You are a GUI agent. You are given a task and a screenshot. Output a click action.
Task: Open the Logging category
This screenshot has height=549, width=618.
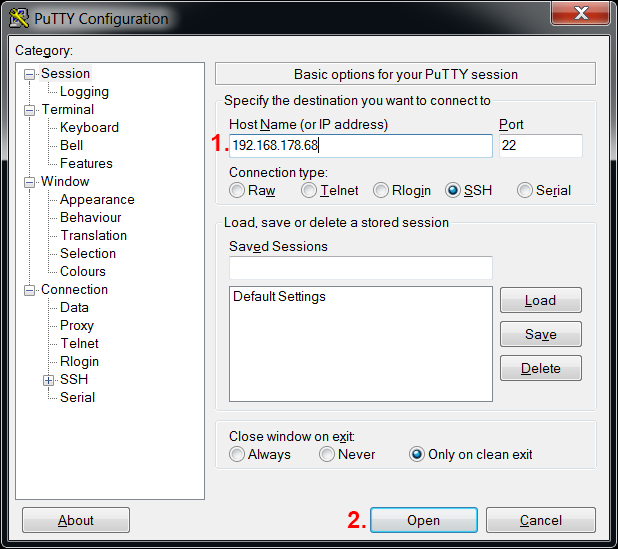84,91
